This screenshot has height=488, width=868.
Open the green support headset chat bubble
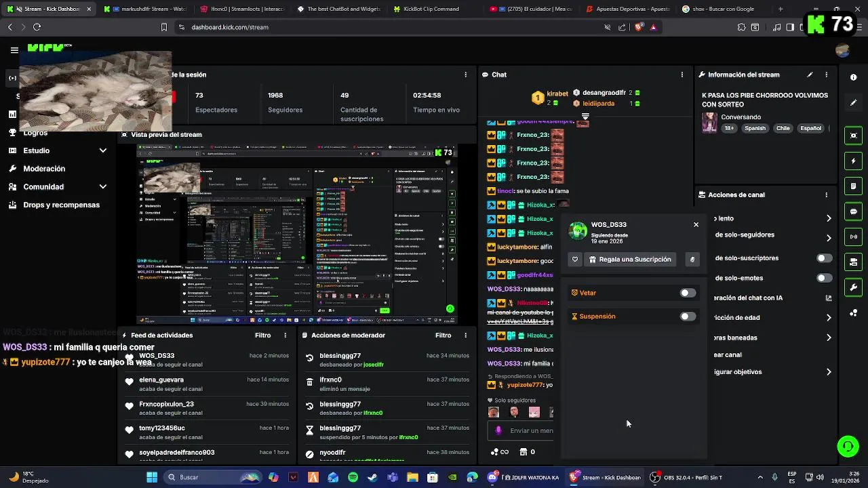[x=848, y=446]
